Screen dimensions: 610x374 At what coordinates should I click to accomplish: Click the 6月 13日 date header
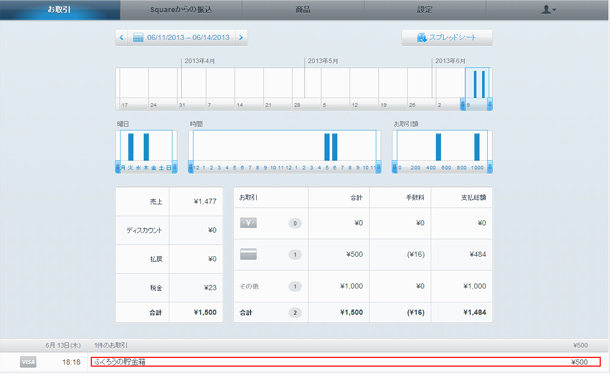coord(63,345)
